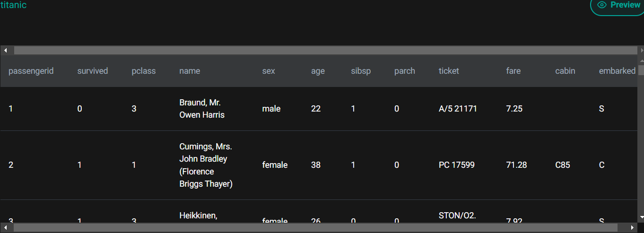Click the pclass column header
Screen dimensions: 644x233
[x=144, y=71]
